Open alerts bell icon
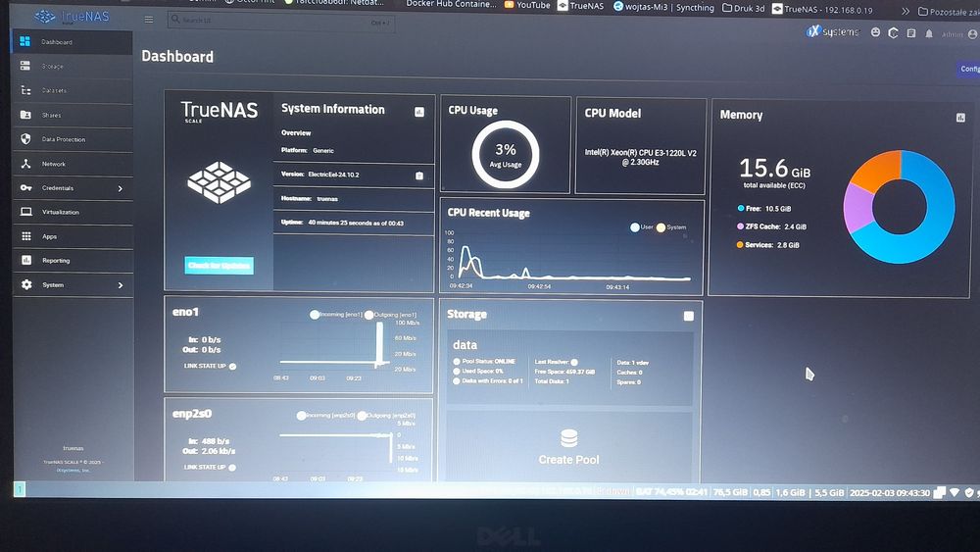 [x=929, y=33]
